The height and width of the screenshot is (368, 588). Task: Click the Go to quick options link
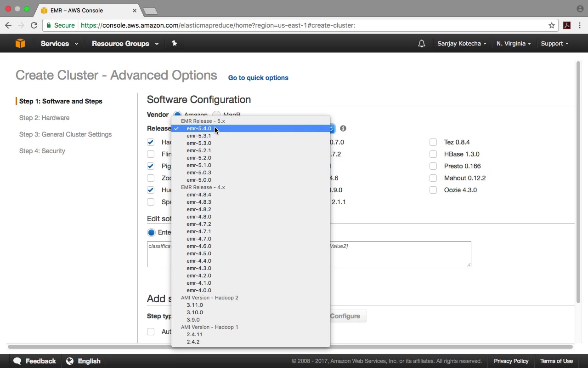[x=258, y=78]
